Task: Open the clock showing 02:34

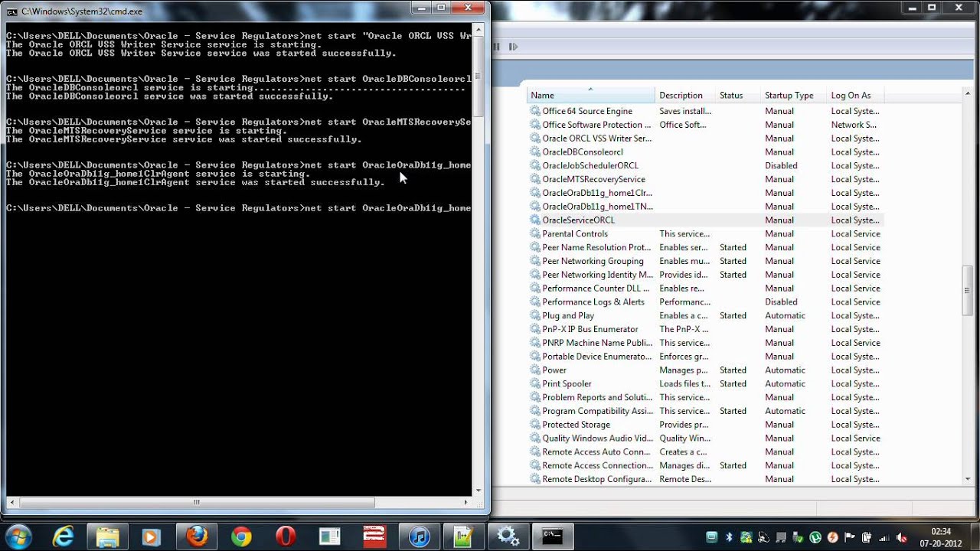Action: coord(941,536)
